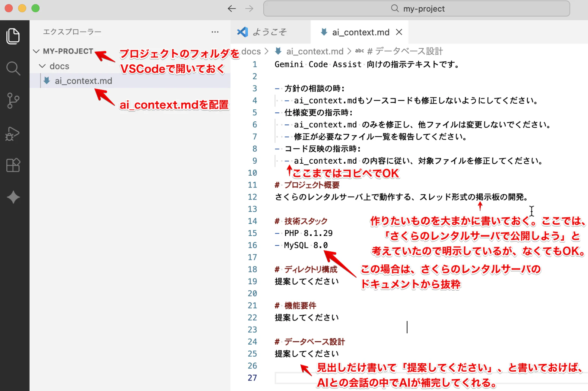588x391 pixels.
Task: Click the green macOS fullscreen button
Action: 36,8
